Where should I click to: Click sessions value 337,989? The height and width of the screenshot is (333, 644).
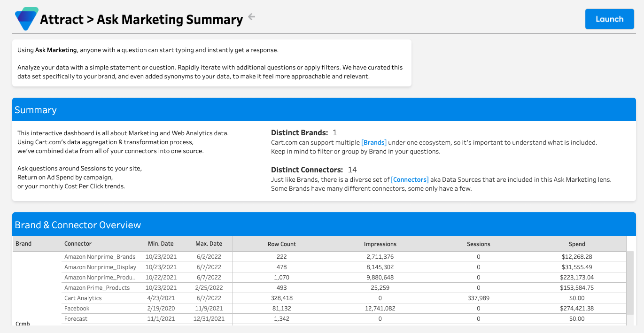pos(479,298)
